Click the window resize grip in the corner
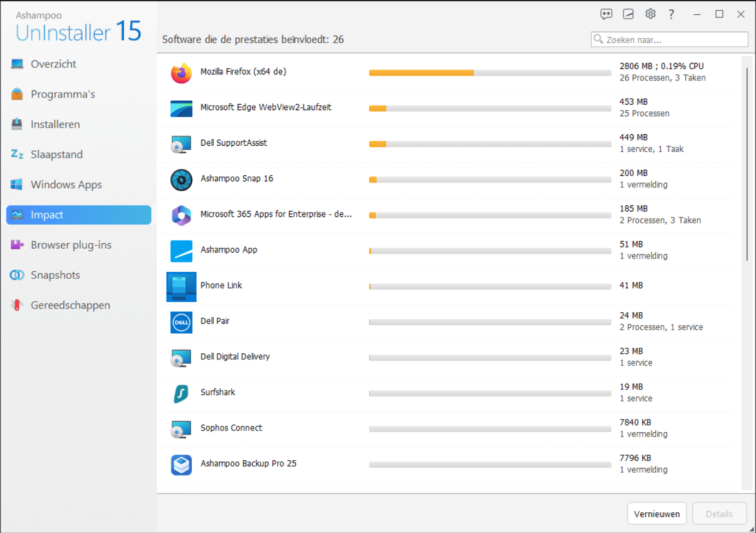Viewport: 756px width, 533px height. tap(752, 529)
